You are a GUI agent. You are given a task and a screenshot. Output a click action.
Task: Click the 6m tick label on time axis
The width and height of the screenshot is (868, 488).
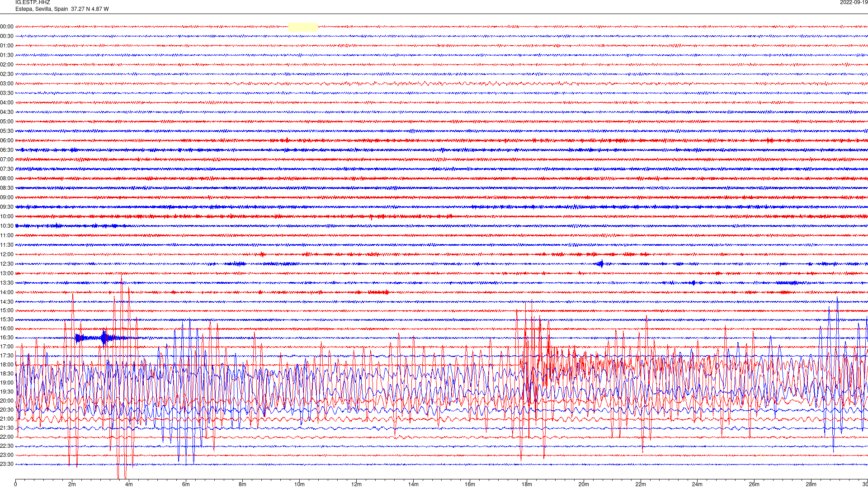(186, 484)
